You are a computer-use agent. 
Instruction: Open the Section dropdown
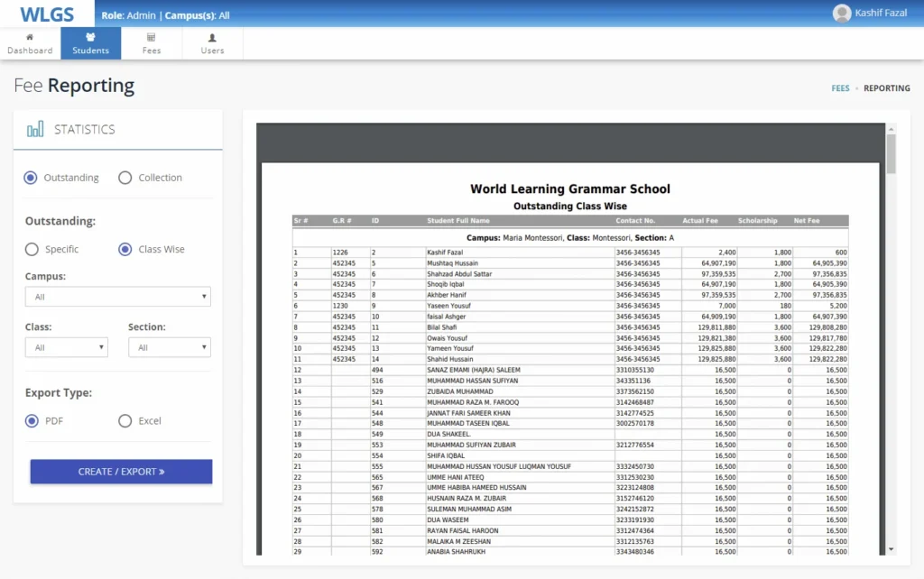169,347
